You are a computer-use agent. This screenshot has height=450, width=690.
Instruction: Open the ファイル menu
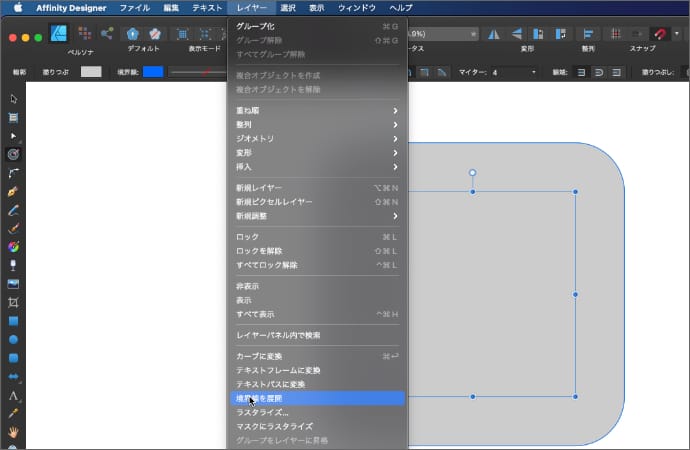(134, 7)
